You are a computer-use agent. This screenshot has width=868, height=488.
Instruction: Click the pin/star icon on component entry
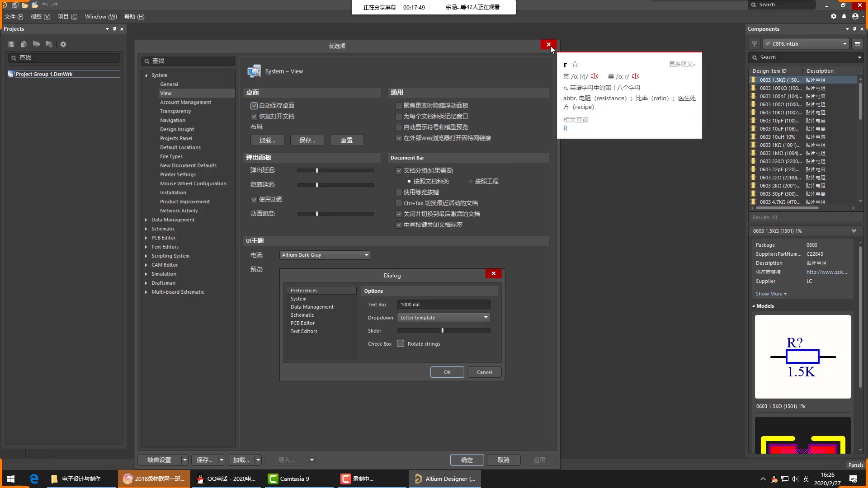[x=576, y=63]
